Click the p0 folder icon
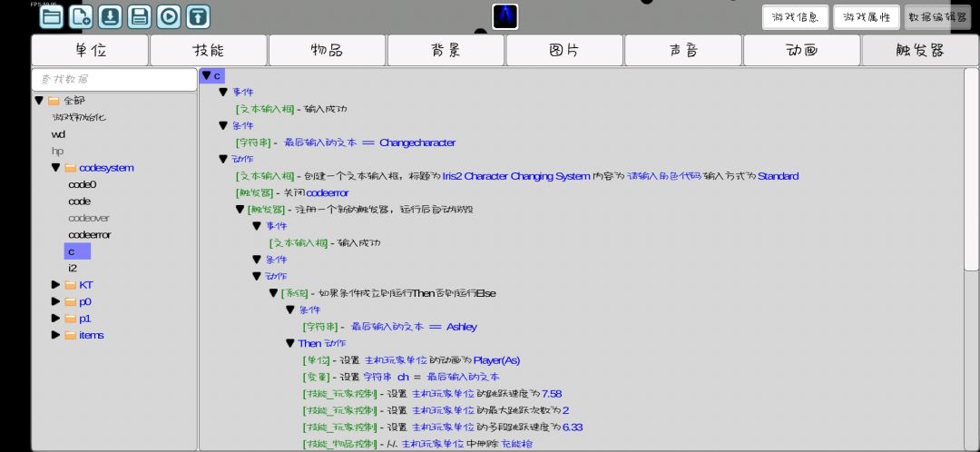The height and width of the screenshot is (452, 980). [x=70, y=302]
